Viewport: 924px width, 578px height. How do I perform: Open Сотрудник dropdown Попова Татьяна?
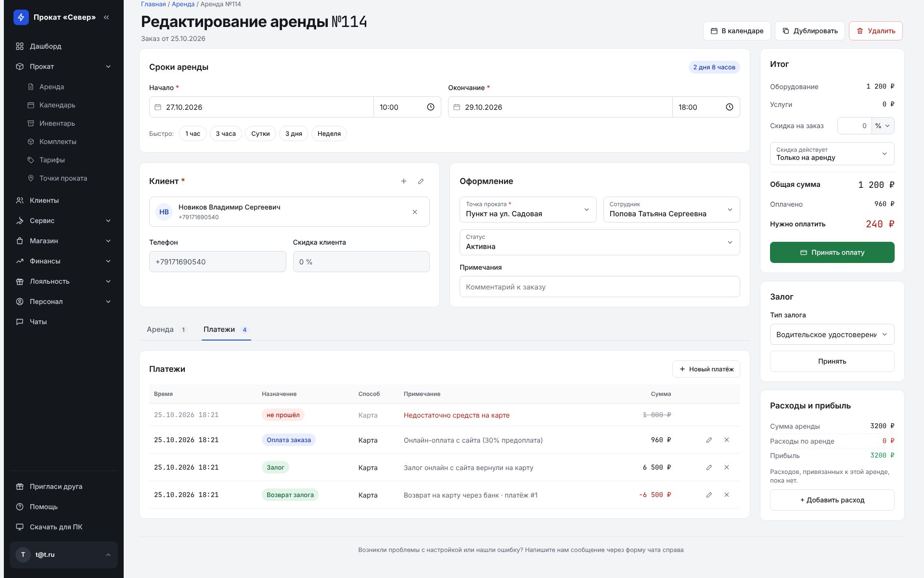tap(671, 210)
